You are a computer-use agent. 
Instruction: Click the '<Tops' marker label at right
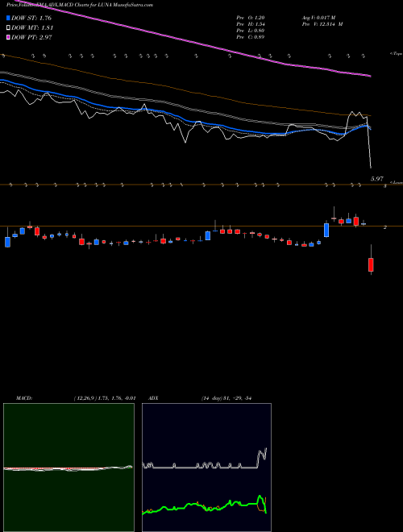point(397,54)
